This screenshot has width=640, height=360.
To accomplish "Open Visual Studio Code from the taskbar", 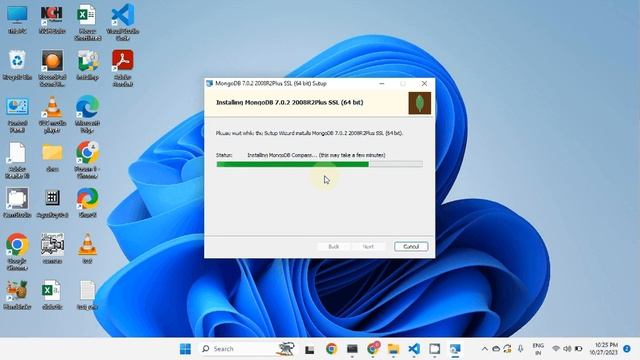I will [x=414, y=349].
